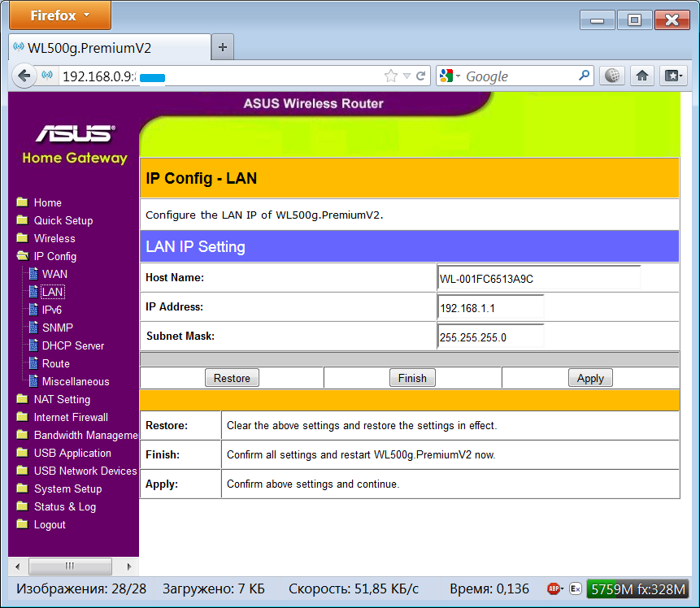The image size is (700, 608).
Task: Open the SNMP settings page
Action: 58,328
